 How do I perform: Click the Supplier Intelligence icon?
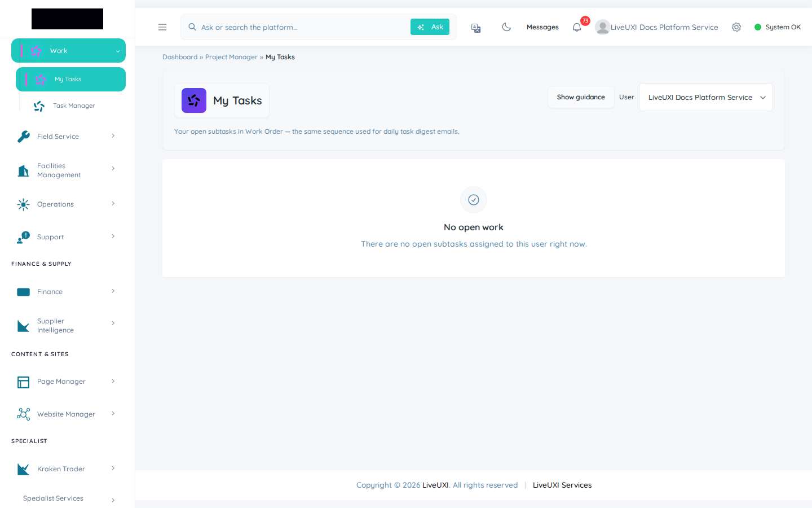(x=24, y=326)
